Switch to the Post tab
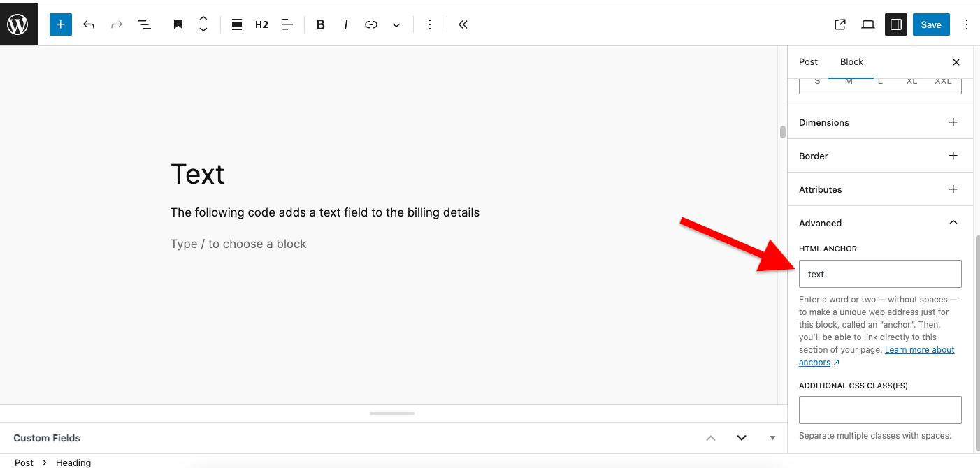The image size is (980, 468). 808,62
